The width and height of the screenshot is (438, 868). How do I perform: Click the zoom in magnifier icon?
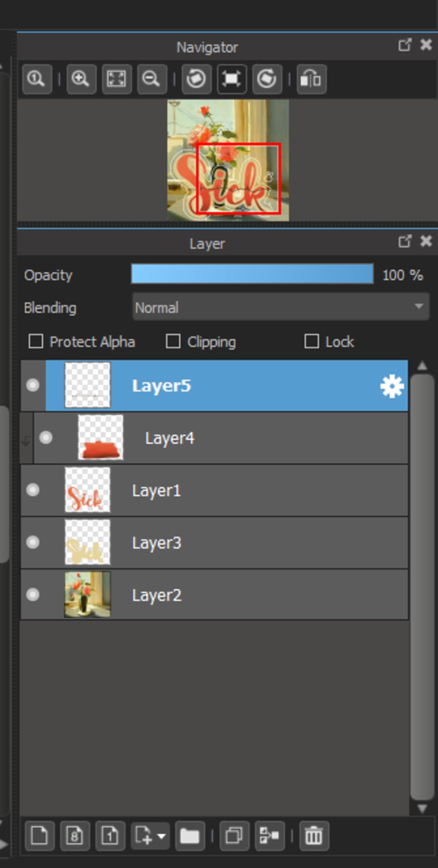(x=81, y=79)
